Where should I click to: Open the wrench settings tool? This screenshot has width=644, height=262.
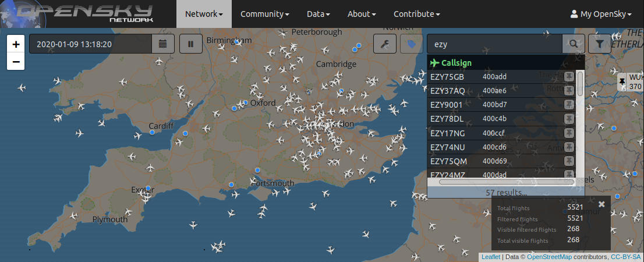click(x=385, y=44)
